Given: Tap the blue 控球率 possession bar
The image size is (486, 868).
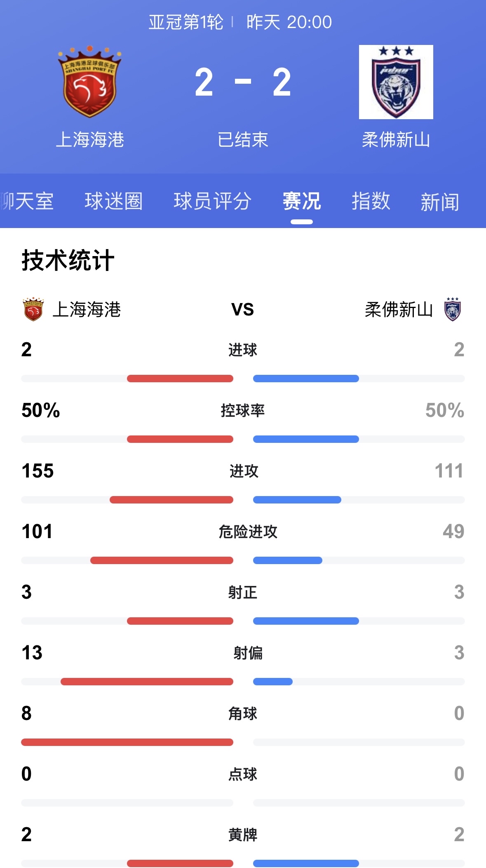Looking at the screenshot, I should pyautogui.click(x=306, y=439).
